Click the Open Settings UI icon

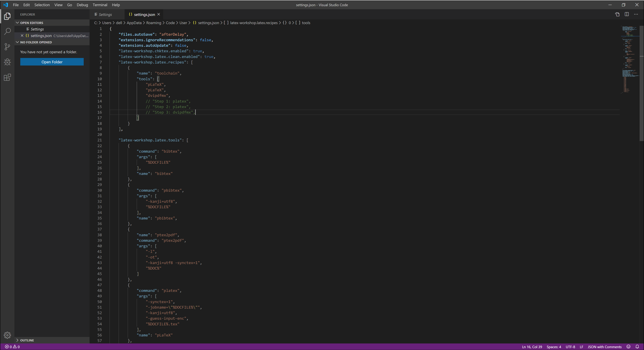pyautogui.click(x=617, y=14)
